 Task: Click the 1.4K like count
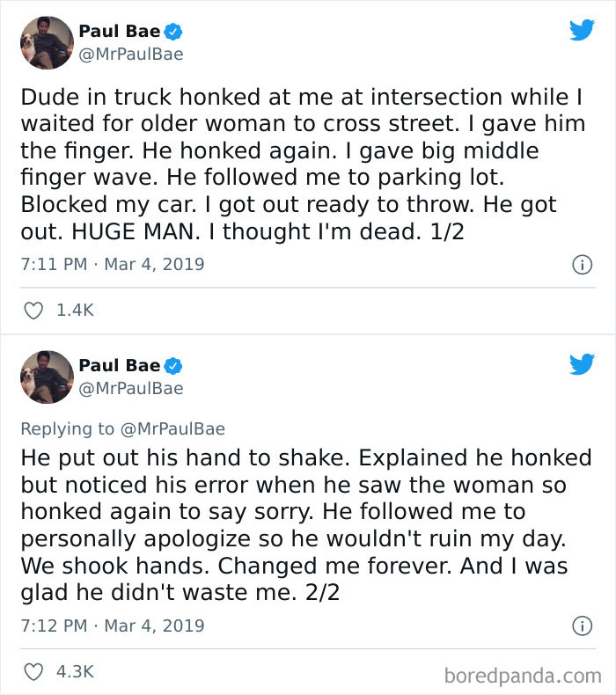pyautogui.click(x=75, y=311)
